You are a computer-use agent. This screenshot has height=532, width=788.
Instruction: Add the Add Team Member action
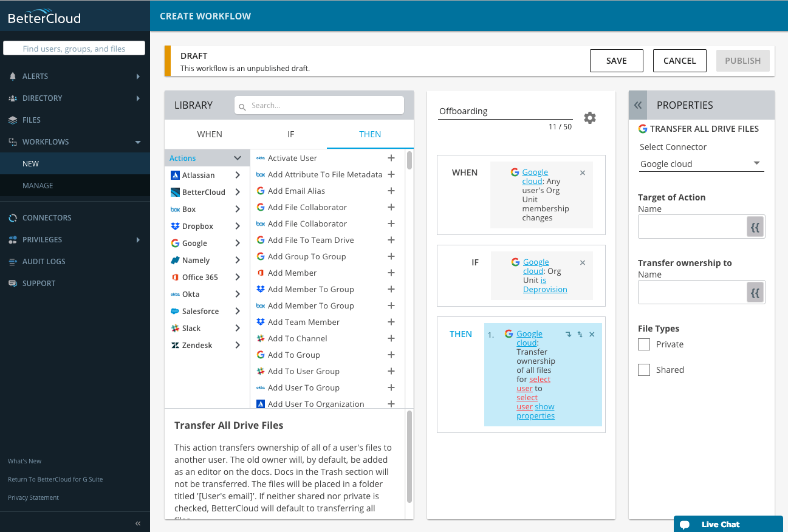pyautogui.click(x=391, y=322)
